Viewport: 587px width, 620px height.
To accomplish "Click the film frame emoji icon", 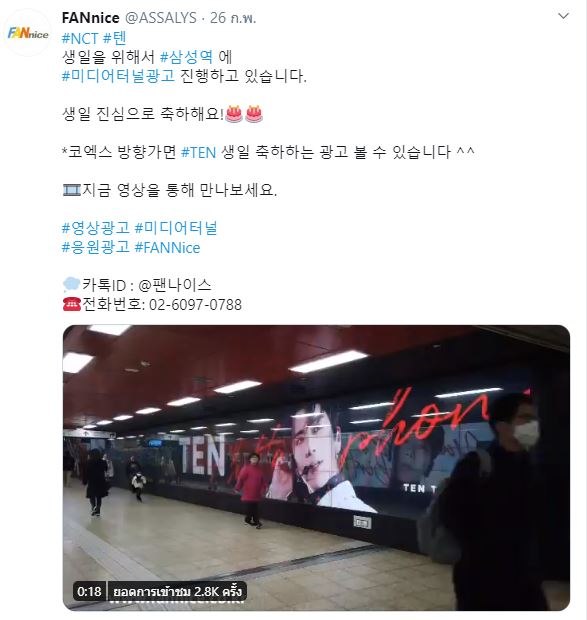I will click(x=72, y=190).
